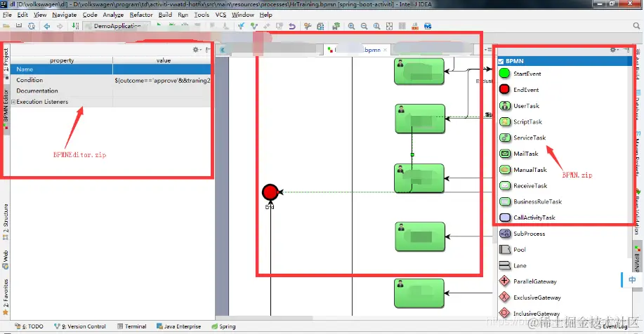Screen dimensions: 644x334
Task: Click the Synchronize refresh toolbar icon
Action: coord(32,26)
